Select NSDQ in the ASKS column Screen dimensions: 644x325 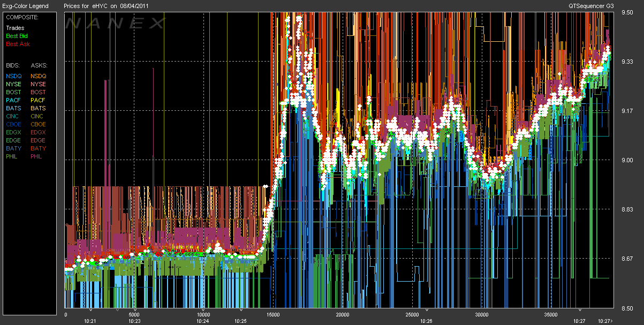(39, 76)
